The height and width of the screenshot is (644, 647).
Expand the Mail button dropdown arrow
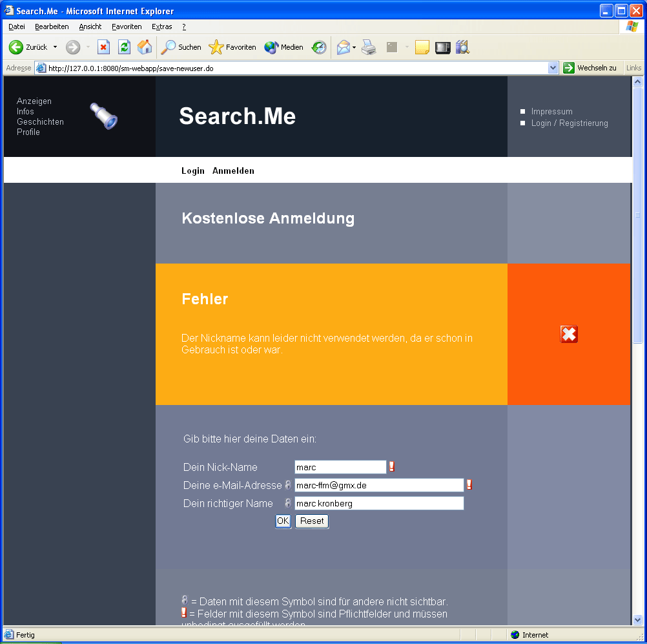coord(354,47)
